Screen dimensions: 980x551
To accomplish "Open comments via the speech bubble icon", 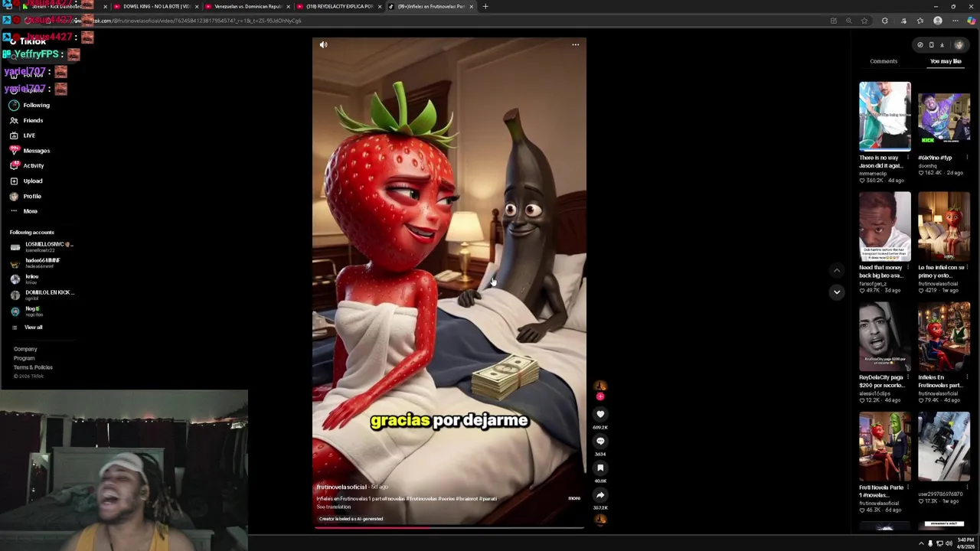I will coord(600,441).
